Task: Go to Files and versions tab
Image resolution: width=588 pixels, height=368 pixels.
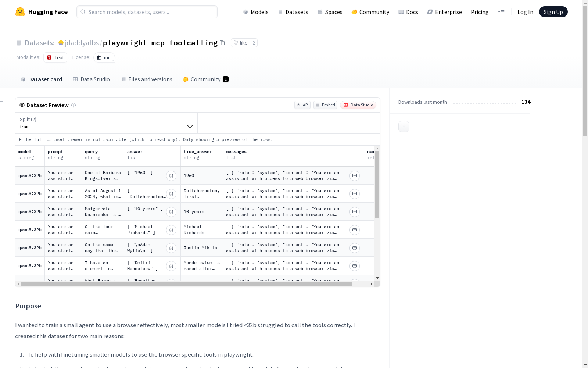Action: [x=146, y=79]
